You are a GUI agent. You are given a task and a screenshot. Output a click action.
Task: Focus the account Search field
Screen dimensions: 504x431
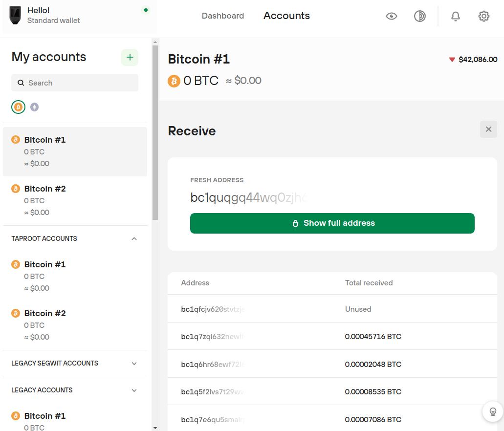click(x=75, y=83)
